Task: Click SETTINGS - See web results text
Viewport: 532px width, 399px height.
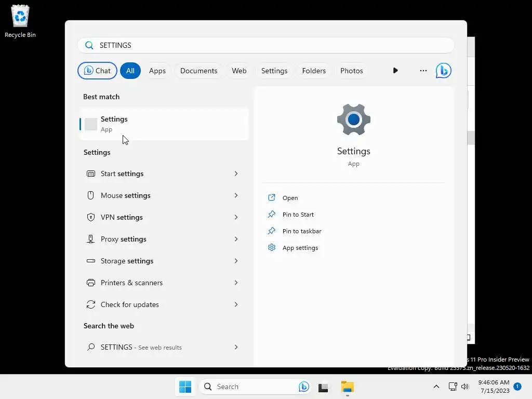Action: pos(141,347)
